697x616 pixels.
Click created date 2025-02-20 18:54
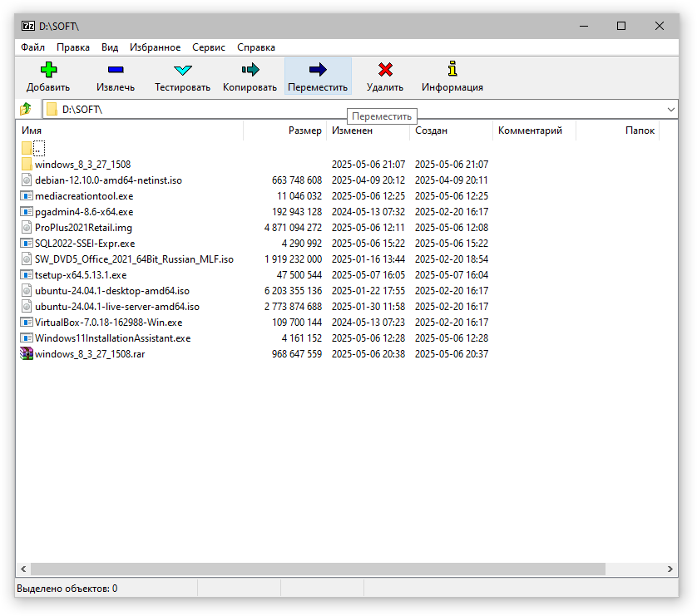click(x=452, y=259)
